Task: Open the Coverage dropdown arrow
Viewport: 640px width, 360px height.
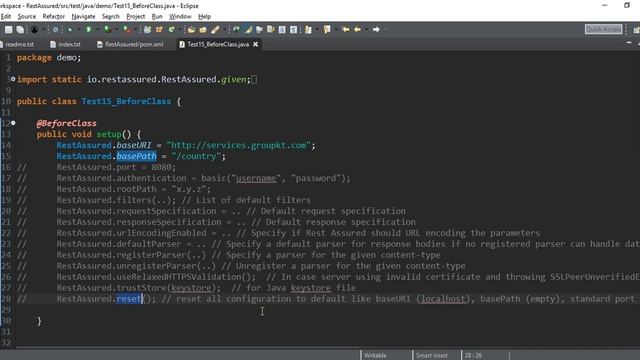Action: click(x=116, y=29)
